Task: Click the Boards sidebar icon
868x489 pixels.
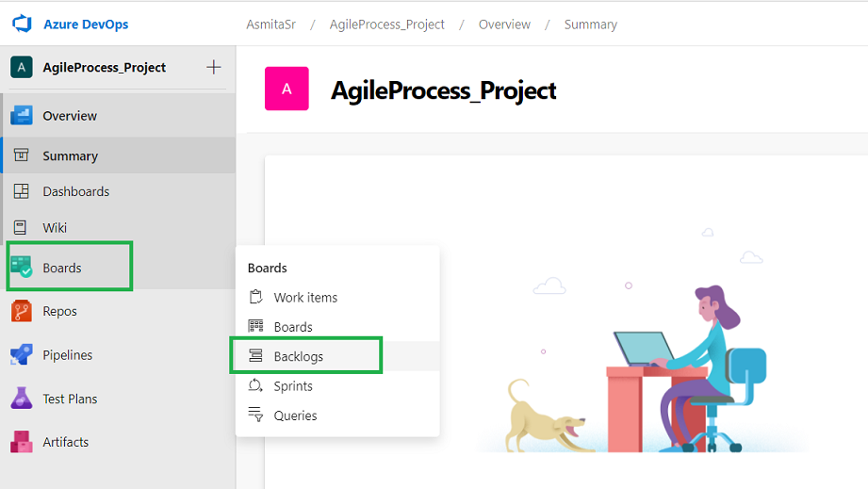Action: (x=22, y=268)
